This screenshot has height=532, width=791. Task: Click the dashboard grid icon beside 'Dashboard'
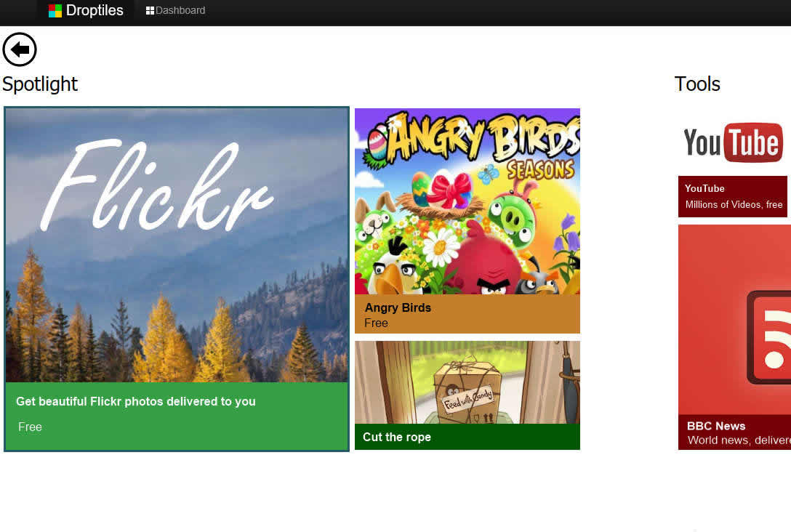[x=150, y=11]
